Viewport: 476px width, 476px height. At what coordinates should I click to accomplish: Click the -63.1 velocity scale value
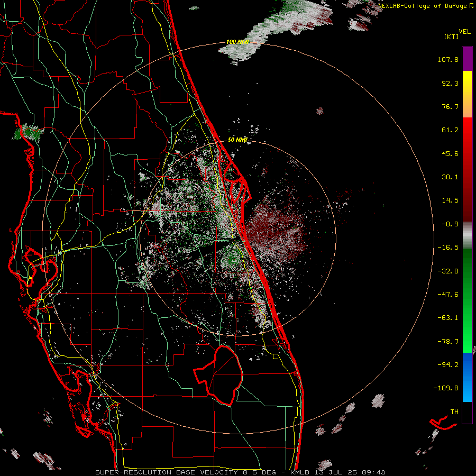448,318
